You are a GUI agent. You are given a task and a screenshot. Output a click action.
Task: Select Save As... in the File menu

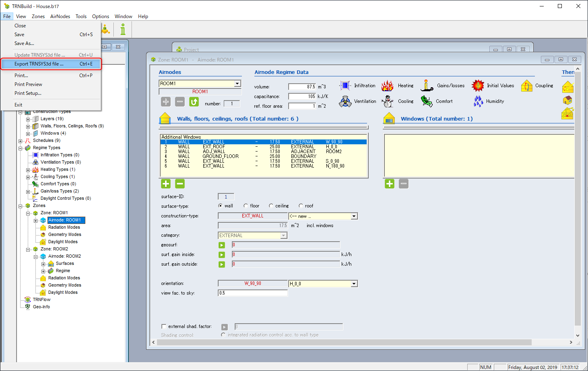click(x=24, y=43)
